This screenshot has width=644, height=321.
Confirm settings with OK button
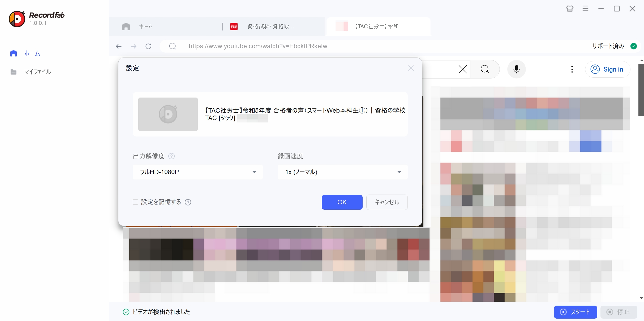[x=342, y=202]
